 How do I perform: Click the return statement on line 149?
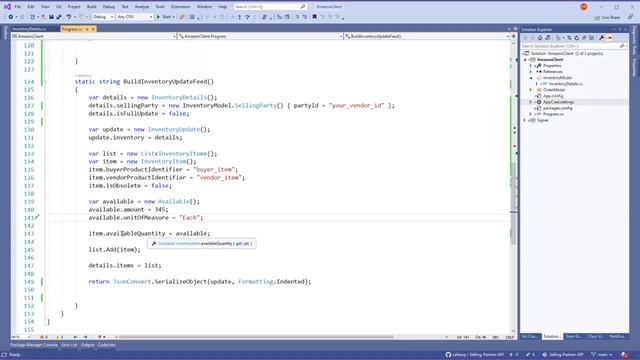(x=200, y=282)
